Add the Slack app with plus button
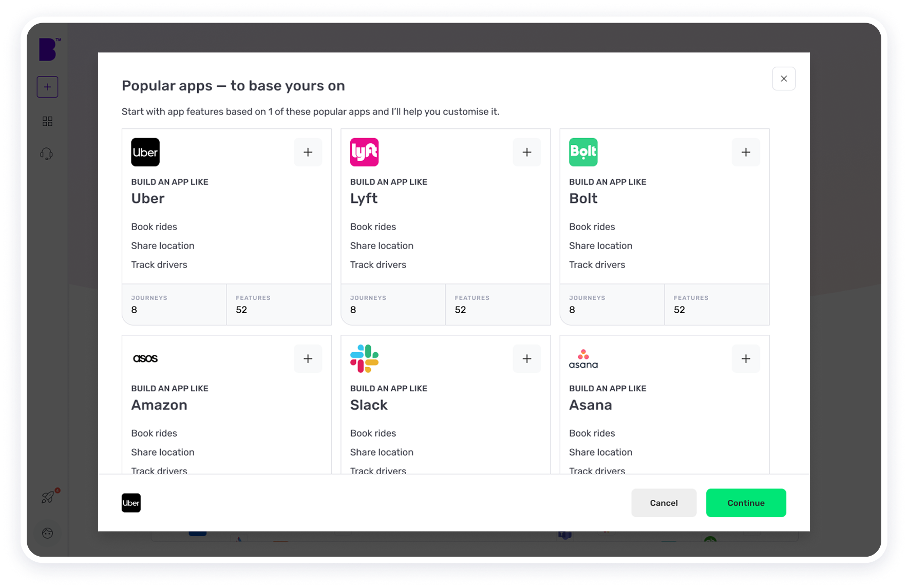This screenshot has height=588, width=908. 527,358
